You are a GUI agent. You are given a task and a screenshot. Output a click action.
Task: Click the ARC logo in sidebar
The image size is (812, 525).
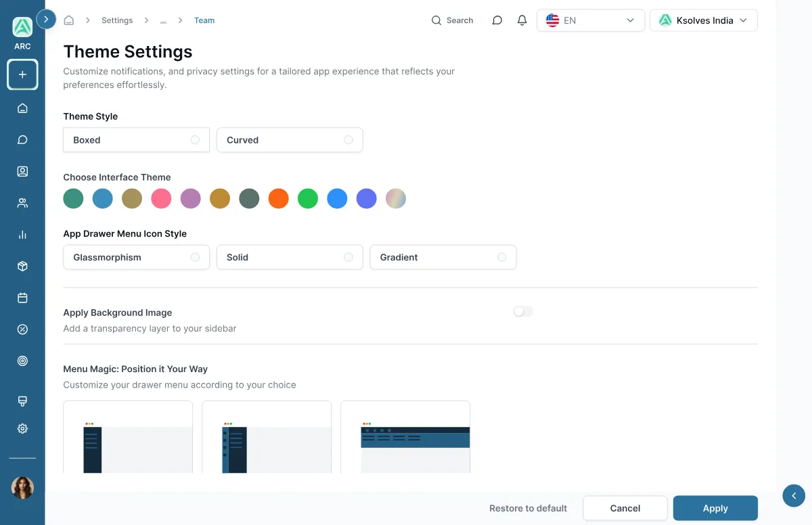coord(22,27)
